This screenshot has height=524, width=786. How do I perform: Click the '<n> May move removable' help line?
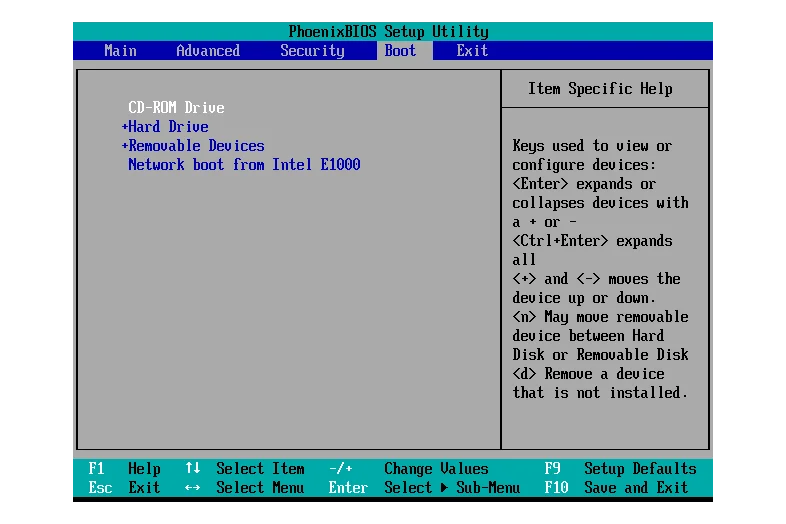pyautogui.click(x=601, y=317)
